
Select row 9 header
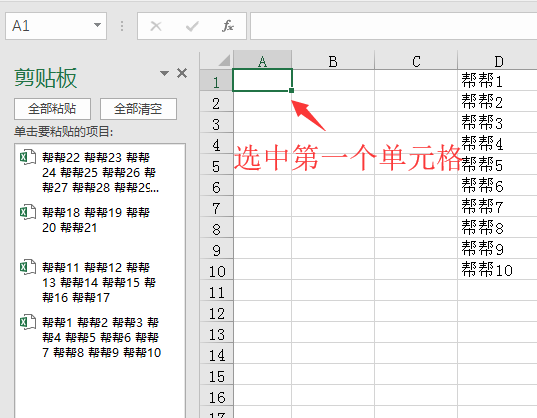pos(216,249)
